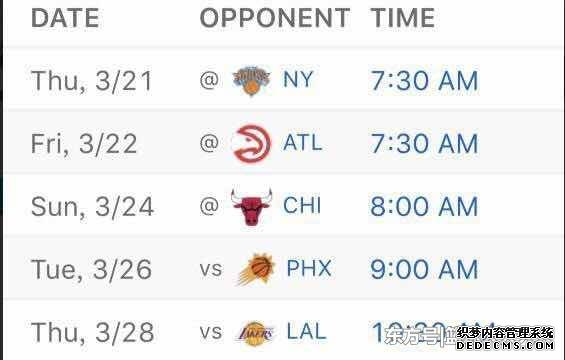This screenshot has height=360, width=565.
Task: Open the PHX team page link
Action: (309, 268)
